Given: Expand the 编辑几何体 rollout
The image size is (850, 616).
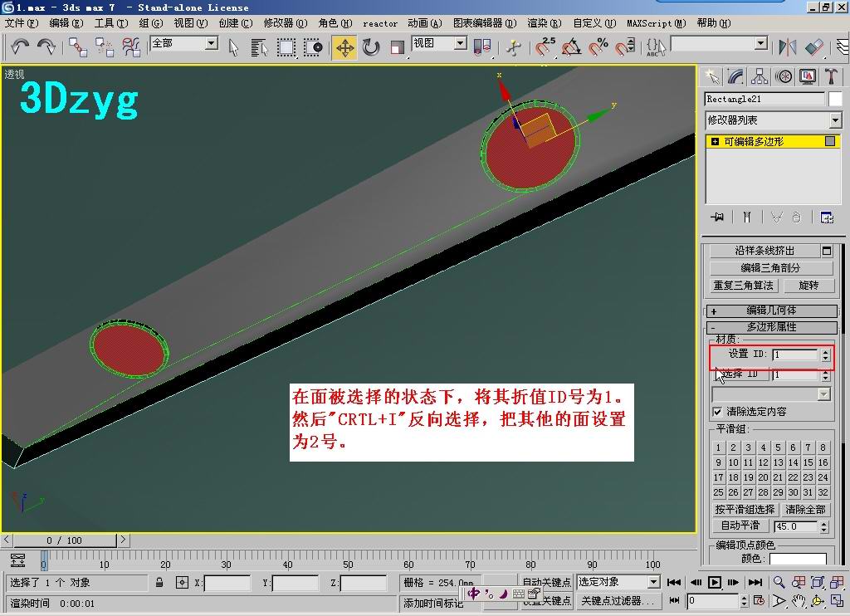Looking at the screenshot, I should 772,310.
